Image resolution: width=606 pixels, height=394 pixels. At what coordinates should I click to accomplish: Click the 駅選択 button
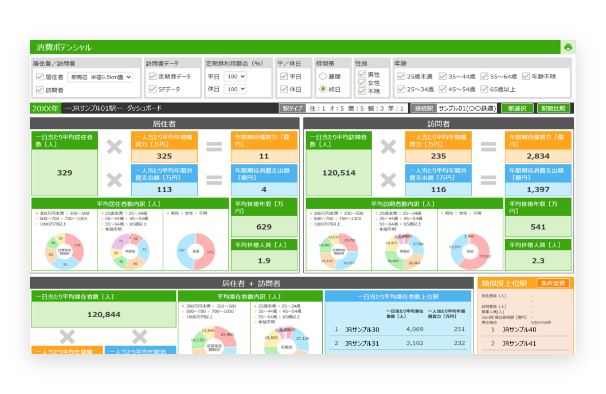517,108
